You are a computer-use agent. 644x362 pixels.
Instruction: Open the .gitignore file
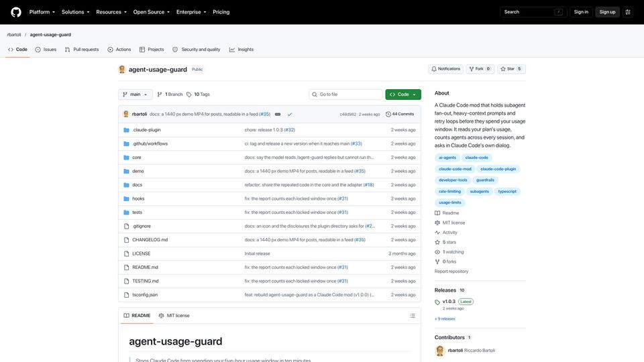coord(142,226)
